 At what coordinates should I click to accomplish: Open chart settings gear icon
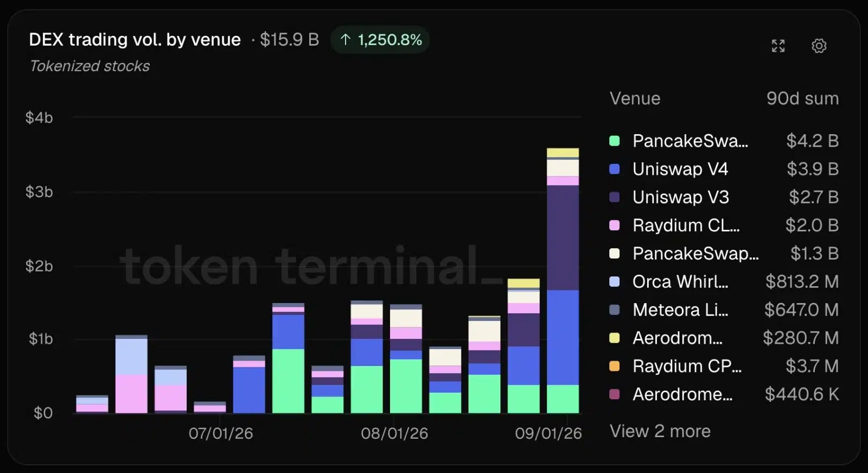(819, 46)
